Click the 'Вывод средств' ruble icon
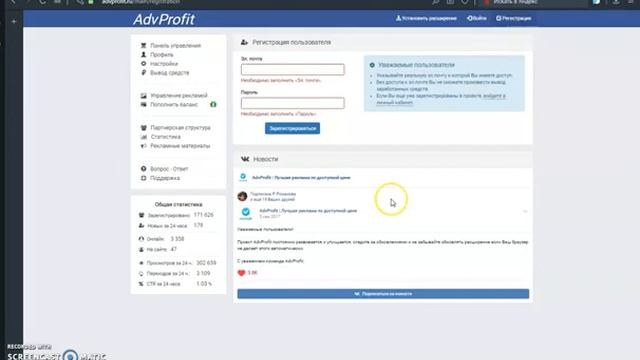This screenshot has height=360, width=640. (x=143, y=72)
